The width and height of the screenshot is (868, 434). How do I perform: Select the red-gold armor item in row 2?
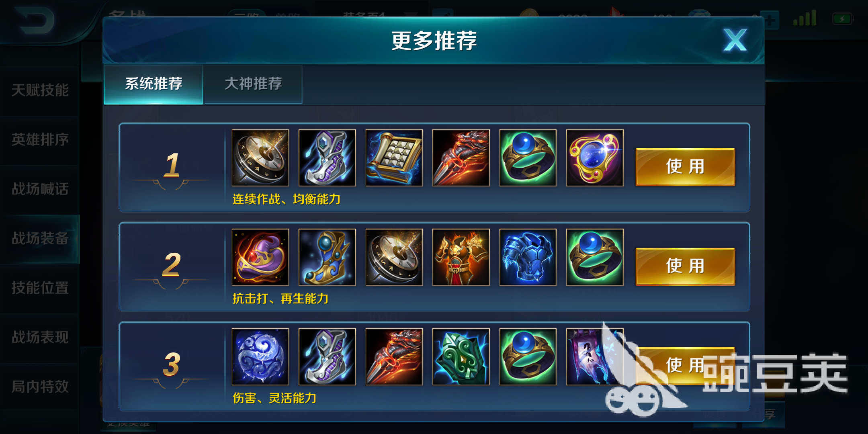click(461, 257)
